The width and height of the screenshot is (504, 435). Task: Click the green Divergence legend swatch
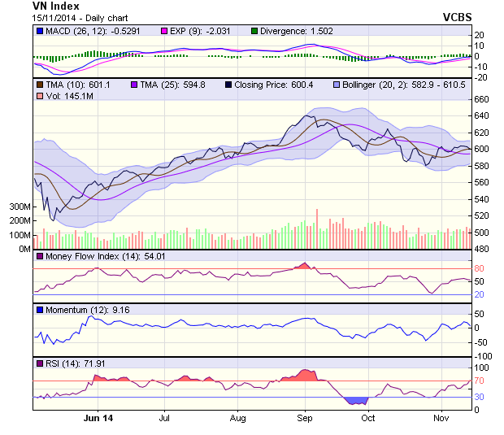click(254, 31)
